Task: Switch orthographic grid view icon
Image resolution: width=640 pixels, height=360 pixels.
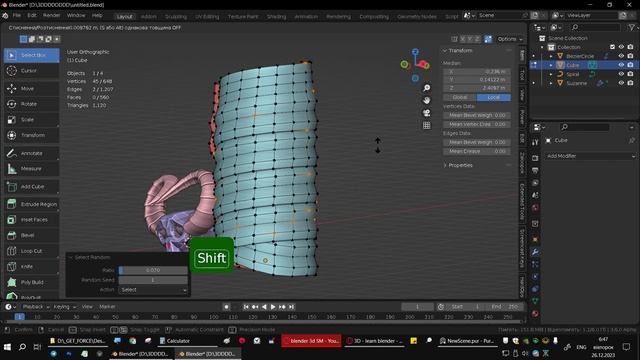Action: click(427, 126)
